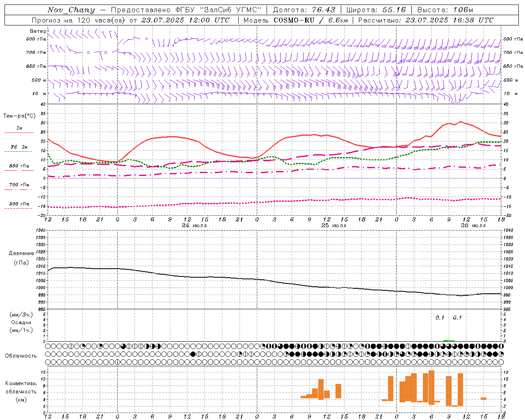Click the (мм/3ч.) precipitation units label
Image resolution: width=525 pixels, height=420 pixels.
(x=21, y=315)
